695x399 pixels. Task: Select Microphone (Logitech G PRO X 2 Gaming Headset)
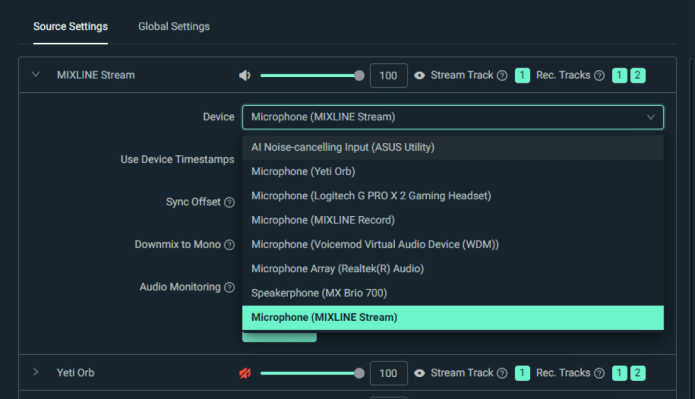[x=453, y=196]
